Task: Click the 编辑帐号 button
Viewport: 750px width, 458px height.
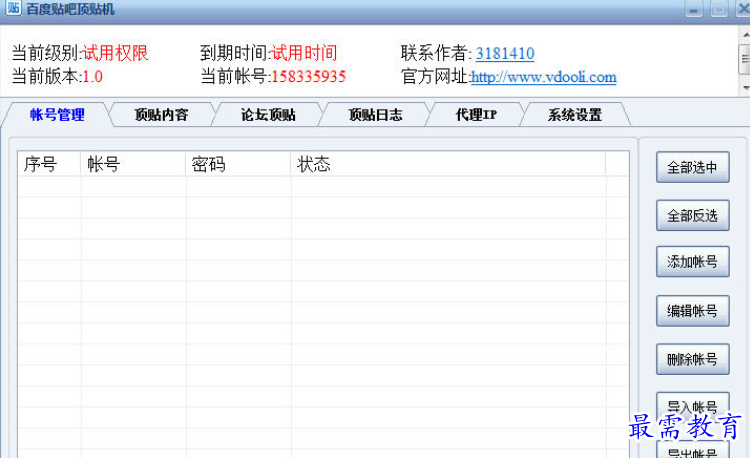Action: 693,311
